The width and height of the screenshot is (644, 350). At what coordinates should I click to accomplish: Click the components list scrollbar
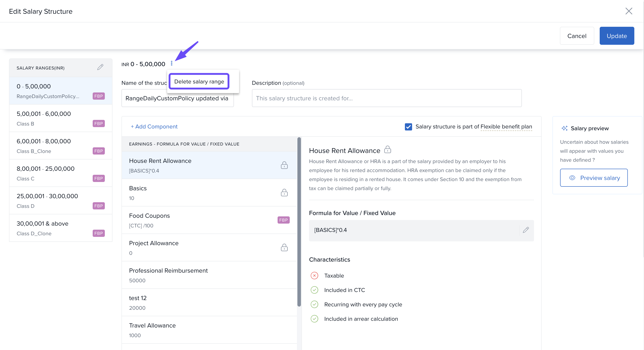click(299, 222)
